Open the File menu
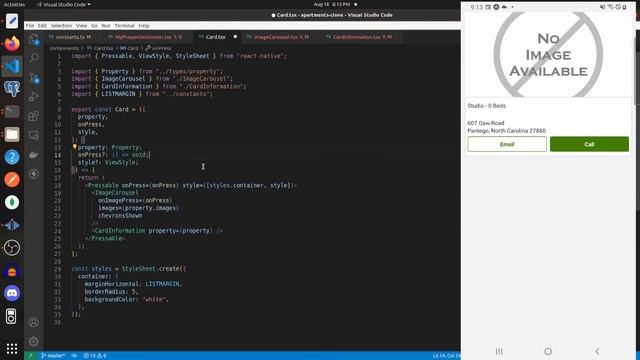 coord(30,25)
